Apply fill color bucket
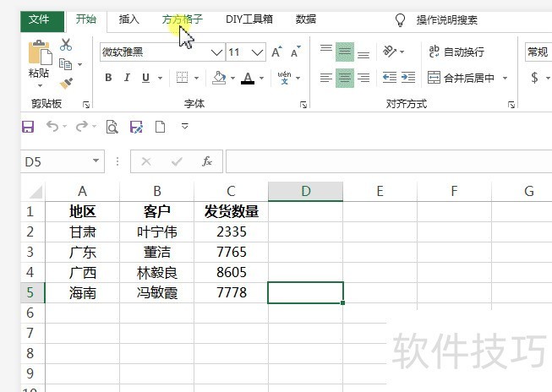552x392 pixels. pos(219,78)
